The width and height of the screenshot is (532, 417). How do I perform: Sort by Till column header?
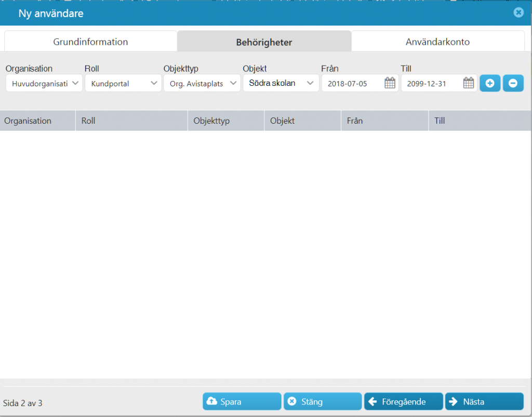pyautogui.click(x=480, y=121)
